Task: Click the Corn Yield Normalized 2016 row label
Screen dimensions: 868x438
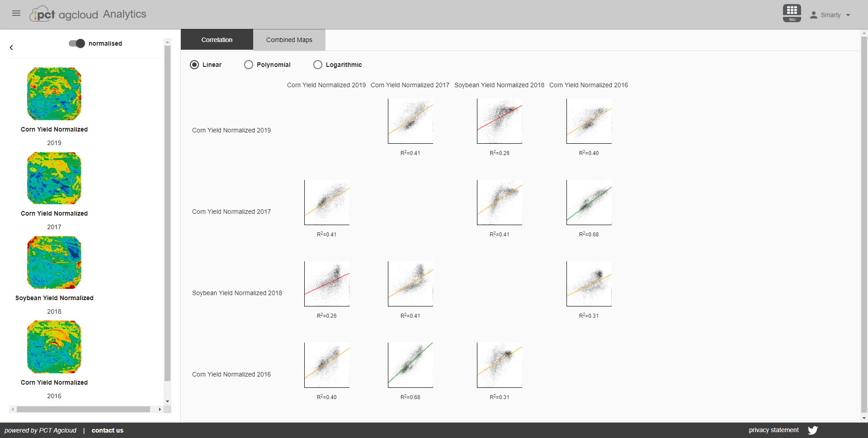Action: [x=231, y=374]
